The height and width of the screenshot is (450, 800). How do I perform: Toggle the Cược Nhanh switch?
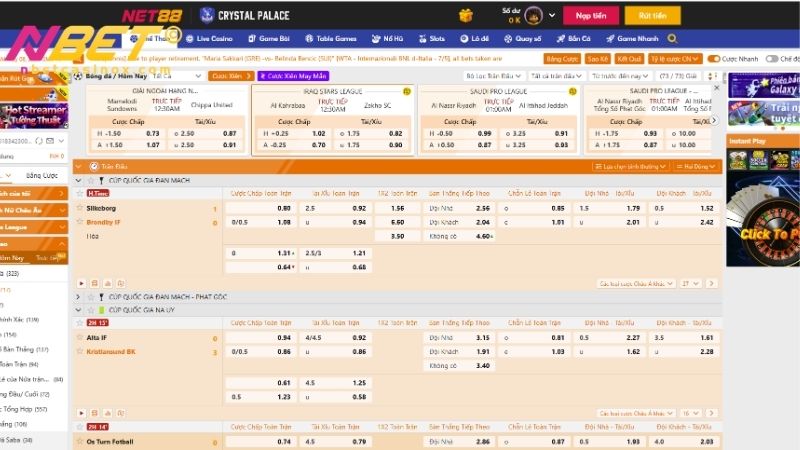point(714,59)
